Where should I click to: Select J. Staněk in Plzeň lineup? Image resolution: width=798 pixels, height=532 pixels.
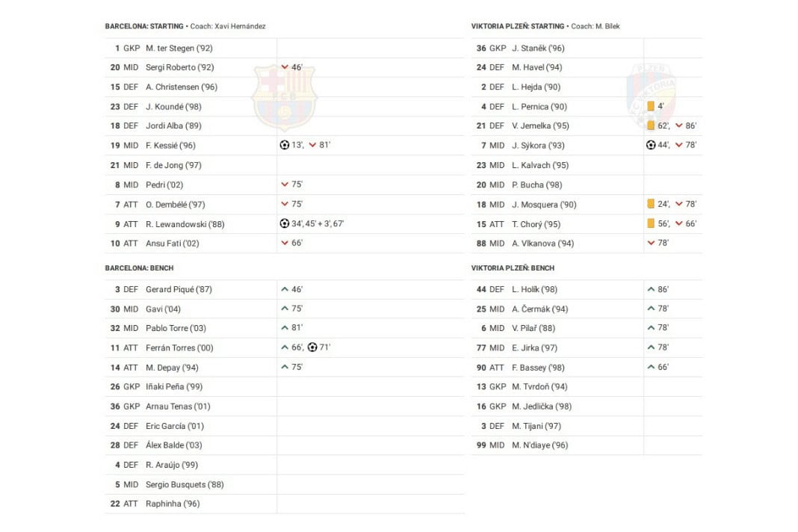[x=538, y=48]
